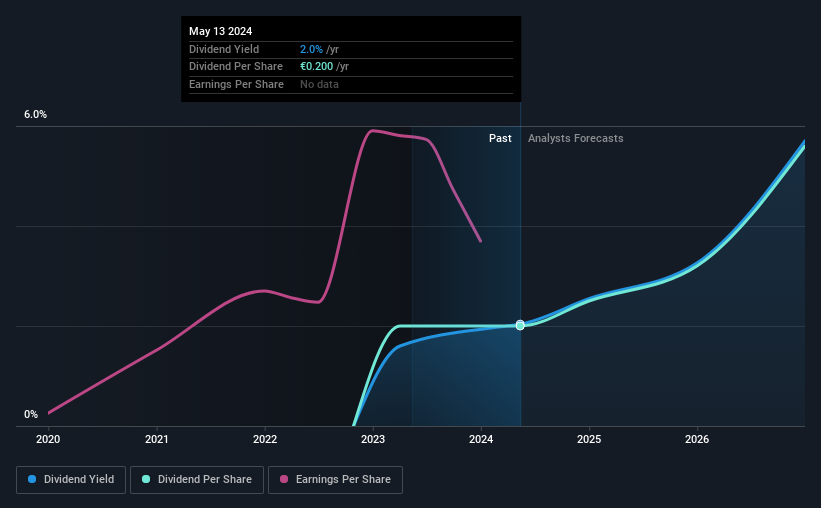Screen dimensions: 821x508
Task: Click the tooltip Dividend Yield row label
Action: (x=224, y=49)
